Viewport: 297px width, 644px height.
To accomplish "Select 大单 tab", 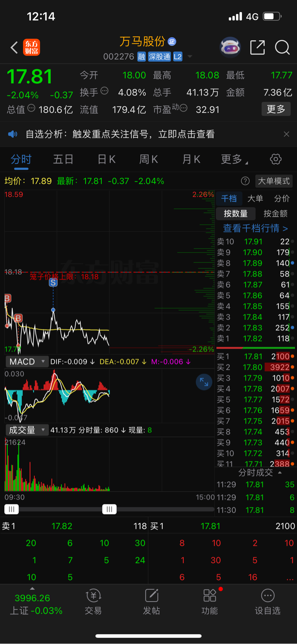I will click(x=255, y=199).
